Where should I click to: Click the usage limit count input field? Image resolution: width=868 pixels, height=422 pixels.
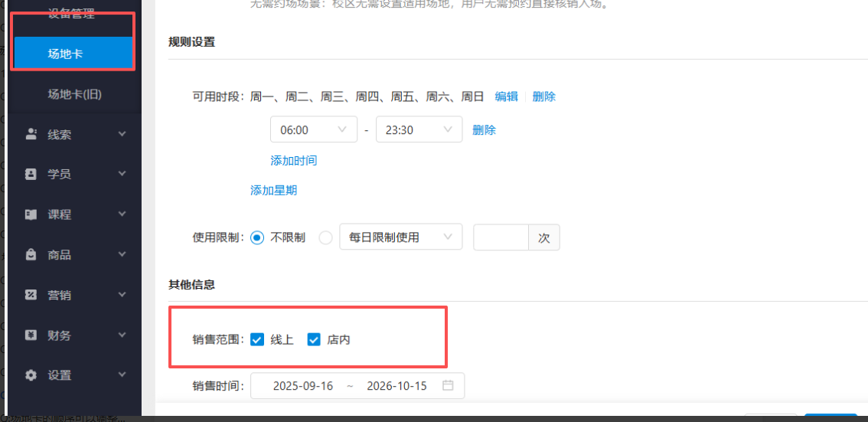click(x=501, y=237)
